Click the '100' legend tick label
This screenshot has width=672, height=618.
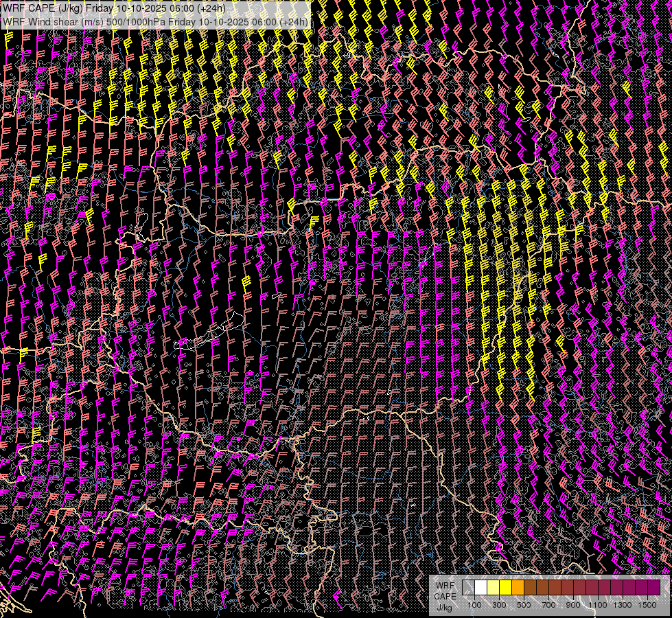[x=474, y=605]
